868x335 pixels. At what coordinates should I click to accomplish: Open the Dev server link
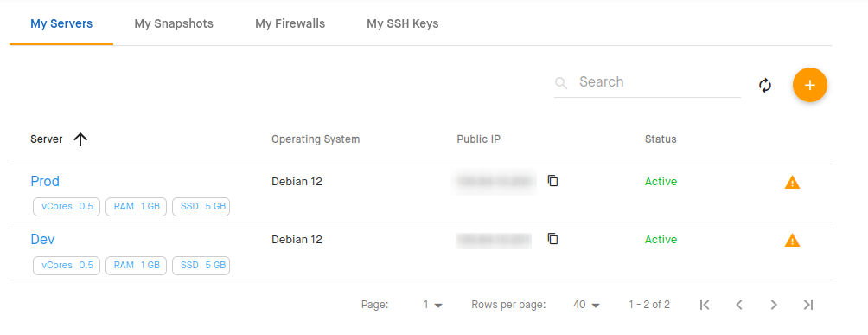point(42,240)
